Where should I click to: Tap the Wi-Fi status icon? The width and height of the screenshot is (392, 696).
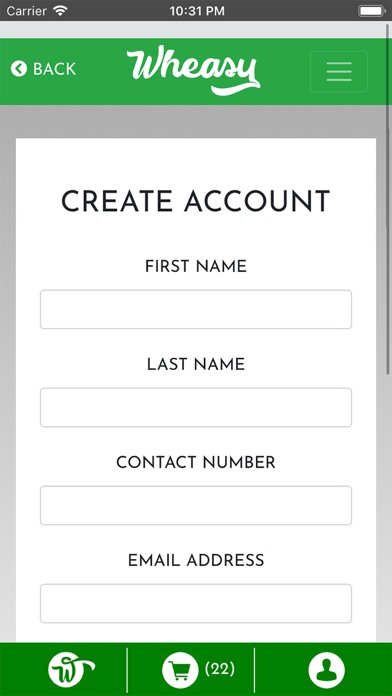click(59, 10)
